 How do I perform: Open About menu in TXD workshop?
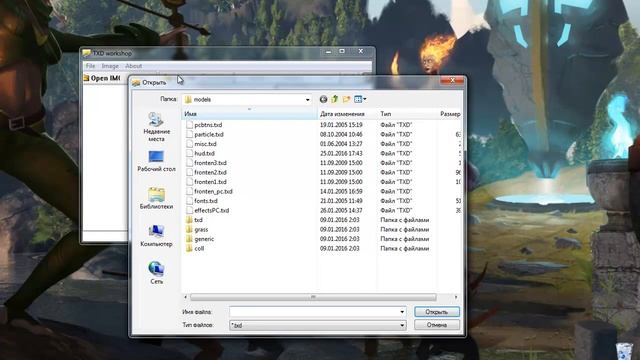click(133, 66)
